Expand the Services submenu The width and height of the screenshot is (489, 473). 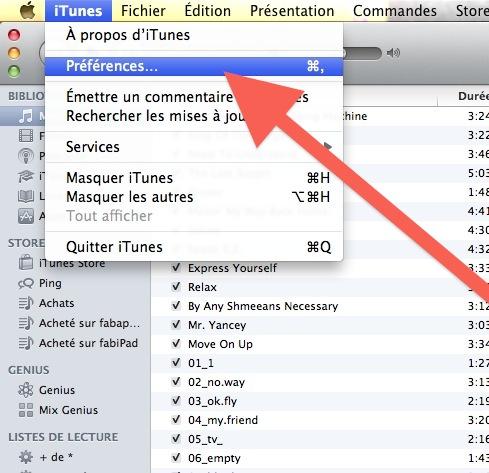point(194,147)
